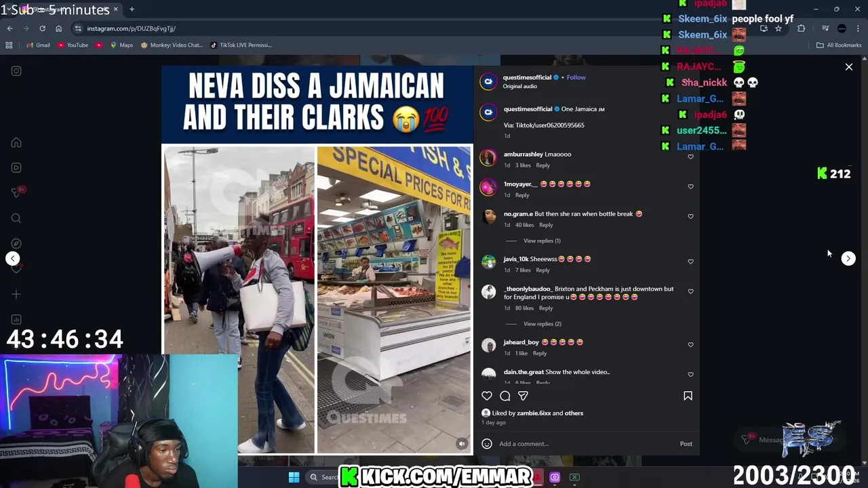The width and height of the screenshot is (868, 488).
Task: Open questimesofficial profile in the post header
Action: click(x=527, y=77)
